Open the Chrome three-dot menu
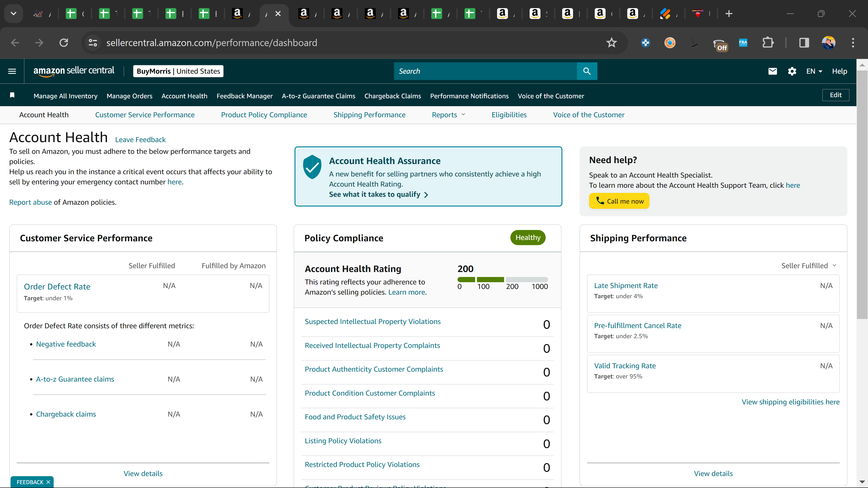The image size is (868, 488). [853, 43]
